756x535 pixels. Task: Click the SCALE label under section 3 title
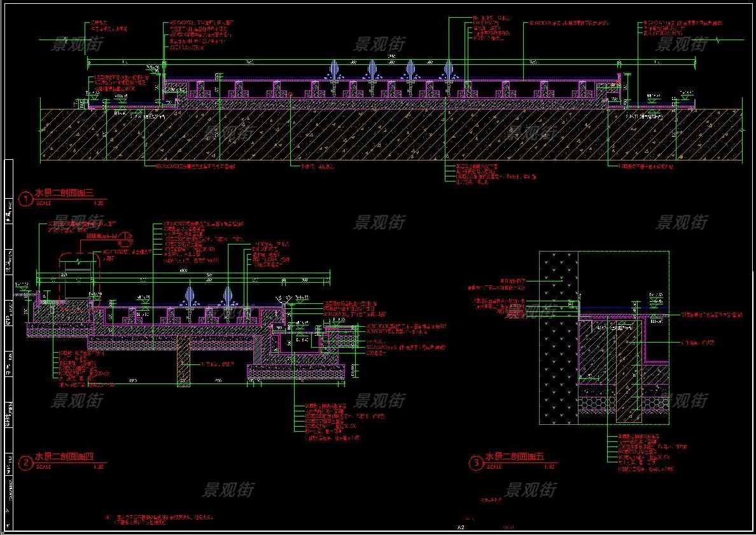pyautogui.click(x=493, y=467)
